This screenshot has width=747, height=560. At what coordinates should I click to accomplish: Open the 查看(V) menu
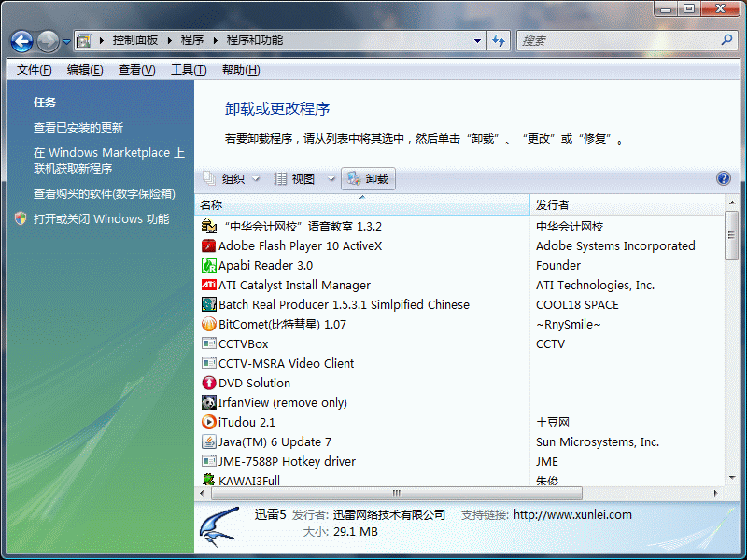(136, 70)
